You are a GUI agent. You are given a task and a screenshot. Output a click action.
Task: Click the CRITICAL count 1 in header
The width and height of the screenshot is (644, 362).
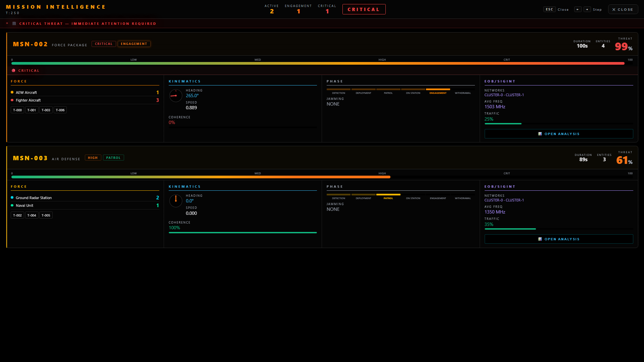(x=327, y=11)
